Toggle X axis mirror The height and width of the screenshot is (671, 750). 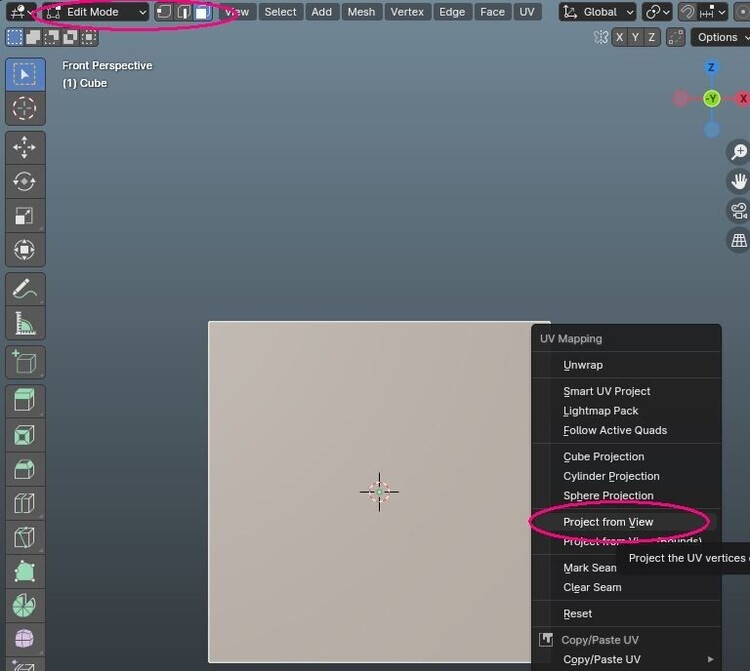click(x=619, y=37)
